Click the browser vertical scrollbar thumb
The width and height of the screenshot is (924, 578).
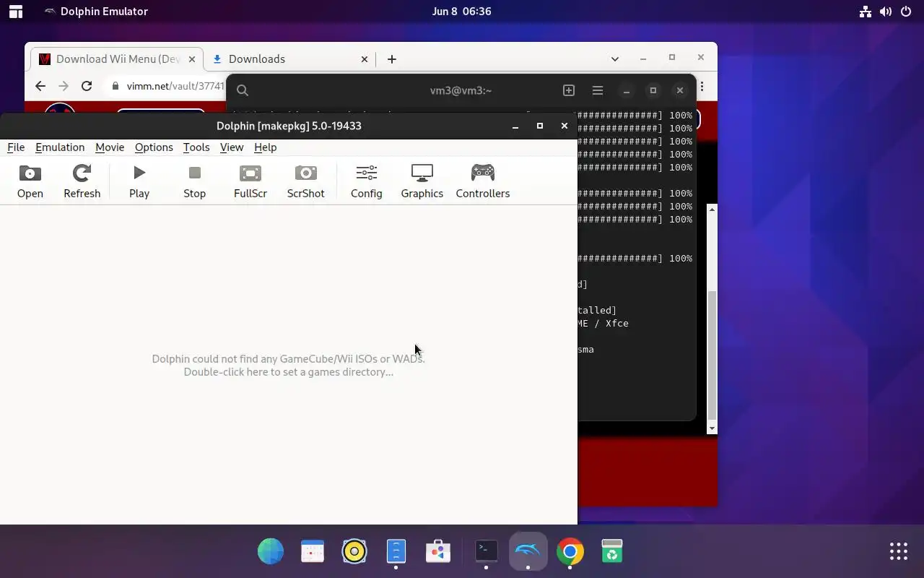(712, 354)
